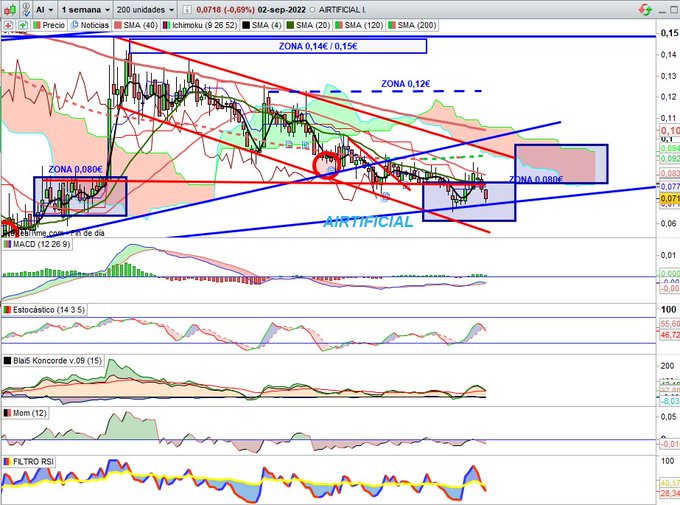Click the alerts checklist icon

pyautogui.click(x=26, y=9)
